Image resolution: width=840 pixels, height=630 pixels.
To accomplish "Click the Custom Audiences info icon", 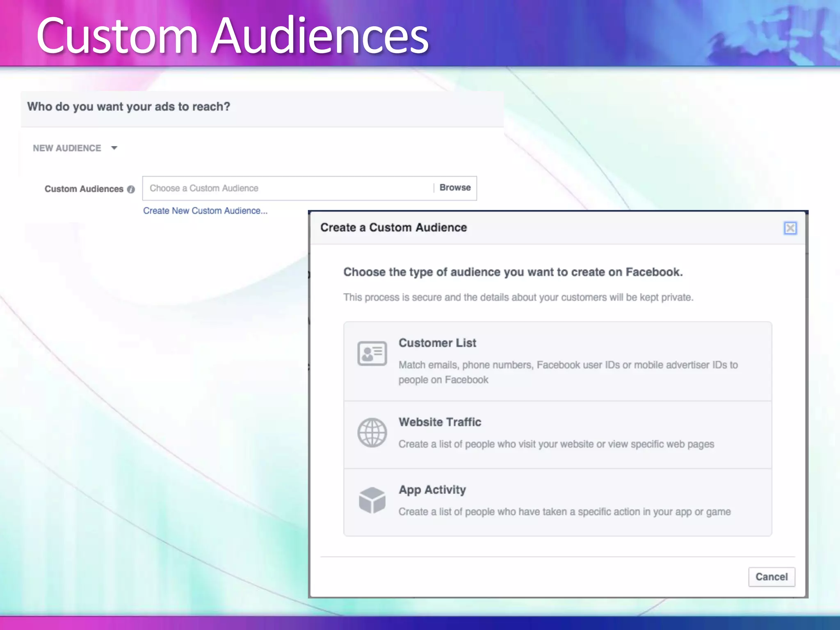I will tap(131, 189).
